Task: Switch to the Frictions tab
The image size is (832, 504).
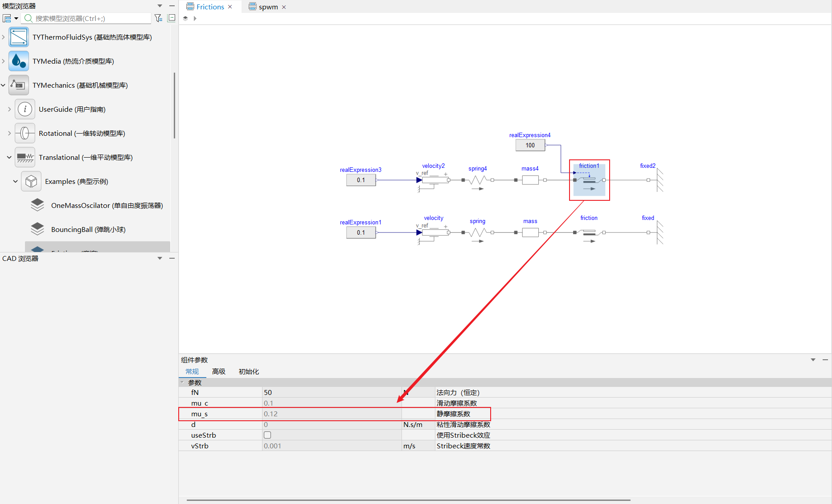Action: 210,7
